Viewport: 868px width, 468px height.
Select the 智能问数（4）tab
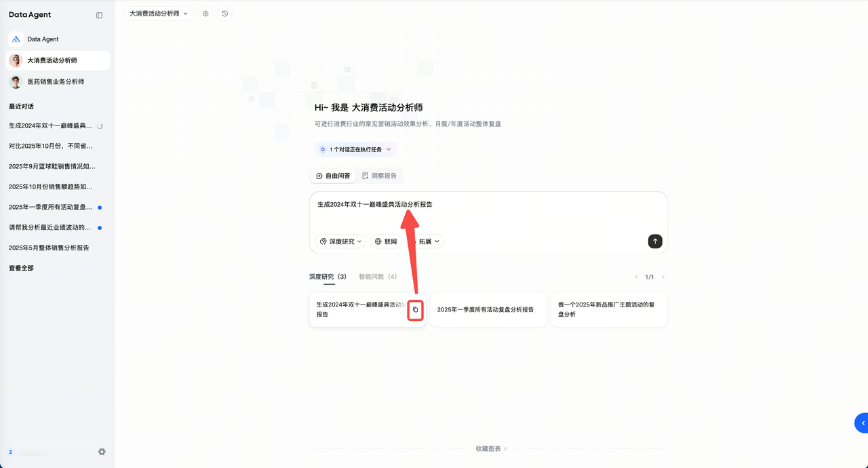[378, 277]
